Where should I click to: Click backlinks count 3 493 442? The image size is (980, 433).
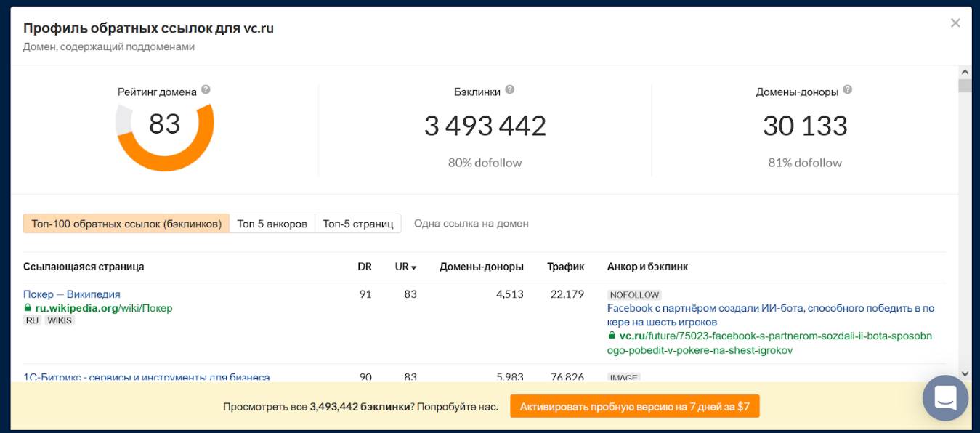[485, 126]
